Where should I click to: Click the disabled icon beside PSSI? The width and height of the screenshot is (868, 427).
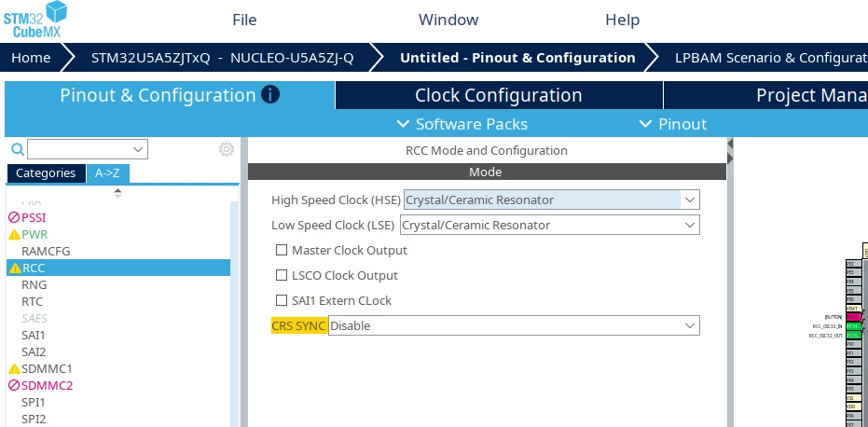coord(14,217)
